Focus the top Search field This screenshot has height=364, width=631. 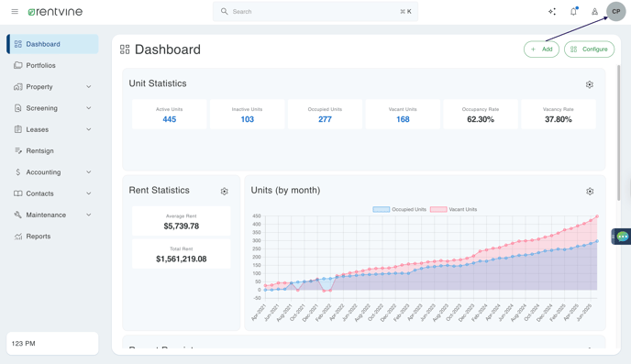315,12
